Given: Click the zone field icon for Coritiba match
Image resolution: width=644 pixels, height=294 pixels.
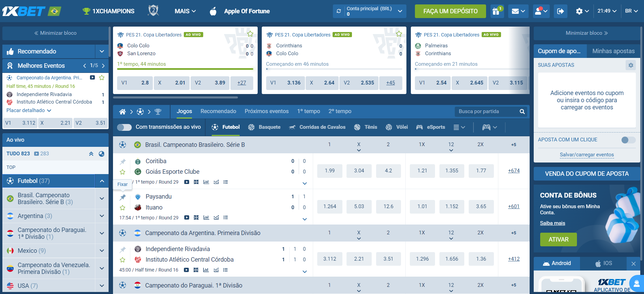Looking at the screenshot, I should pyautogui.click(x=196, y=182).
